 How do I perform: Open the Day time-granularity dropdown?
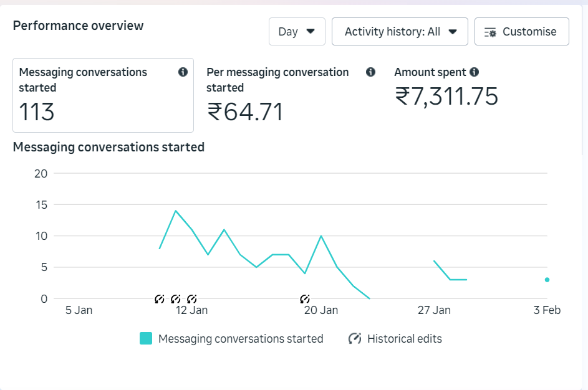(297, 32)
